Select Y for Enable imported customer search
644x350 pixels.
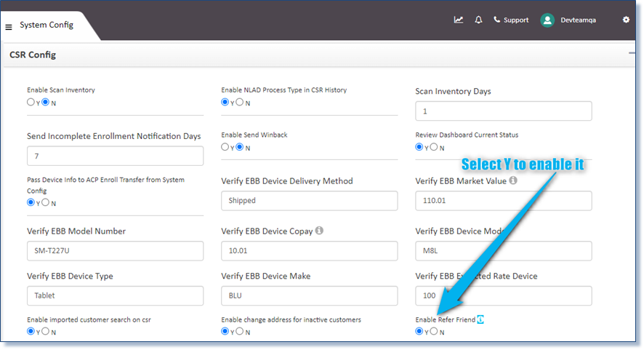pos(31,330)
